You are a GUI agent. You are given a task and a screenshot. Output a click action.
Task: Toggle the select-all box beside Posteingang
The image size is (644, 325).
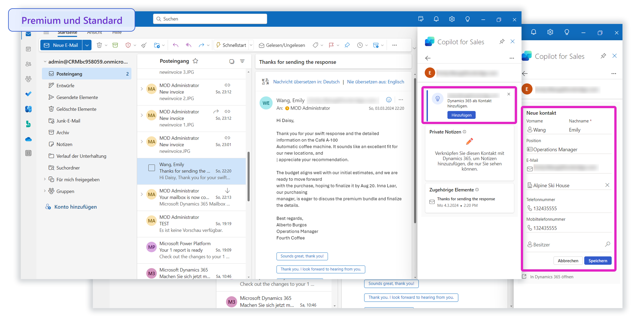click(232, 61)
